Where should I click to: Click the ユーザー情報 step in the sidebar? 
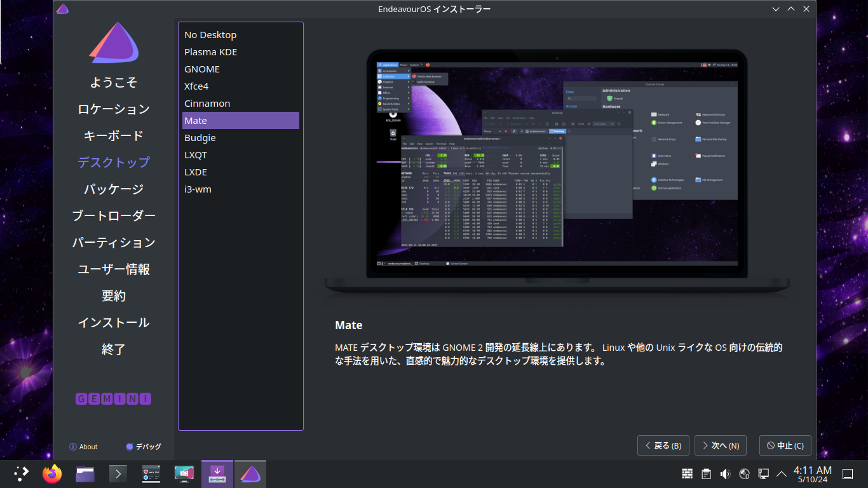[x=114, y=269]
